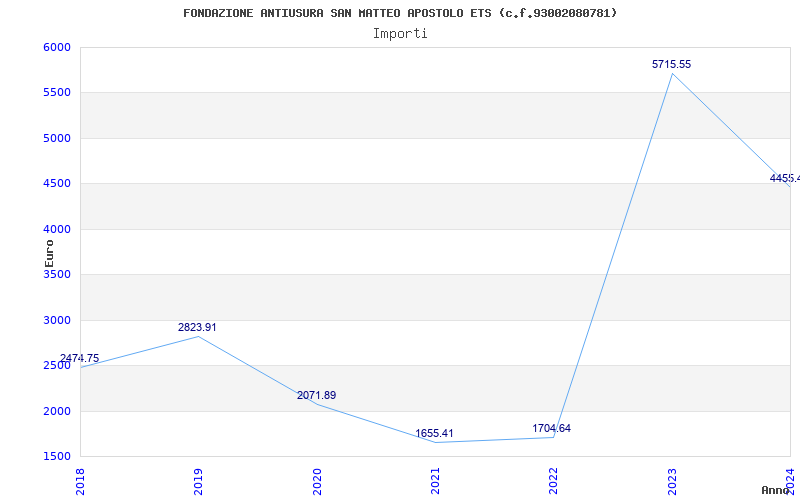Viewport: 800px width, 500px height.
Task: Click the 3500 y-axis tick label
Action: [x=57, y=275]
